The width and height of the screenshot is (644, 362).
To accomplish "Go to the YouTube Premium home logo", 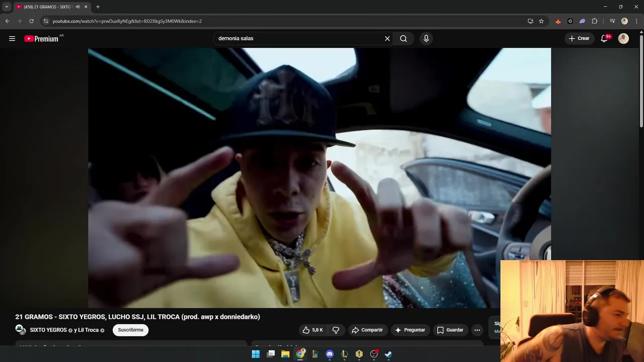I will pos(42,39).
